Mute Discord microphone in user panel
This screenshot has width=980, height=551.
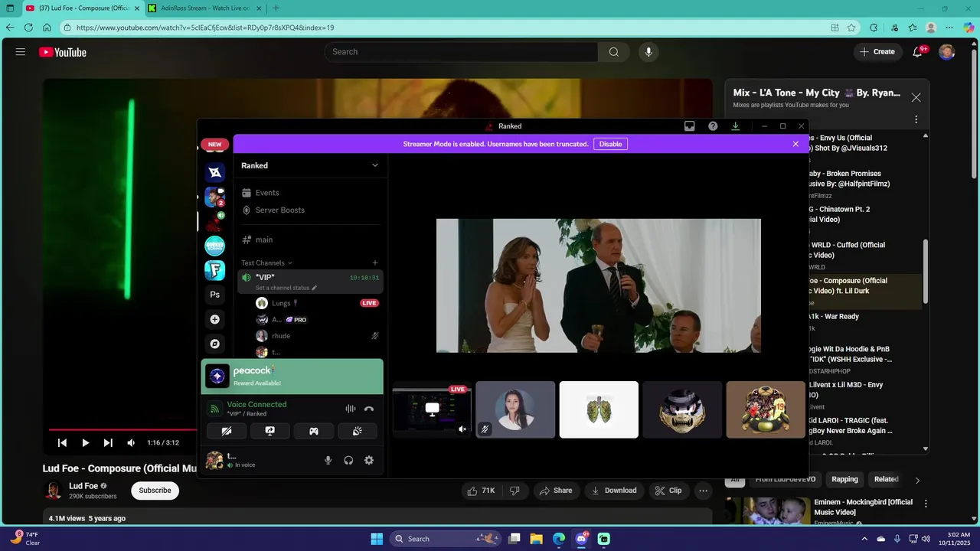click(328, 460)
